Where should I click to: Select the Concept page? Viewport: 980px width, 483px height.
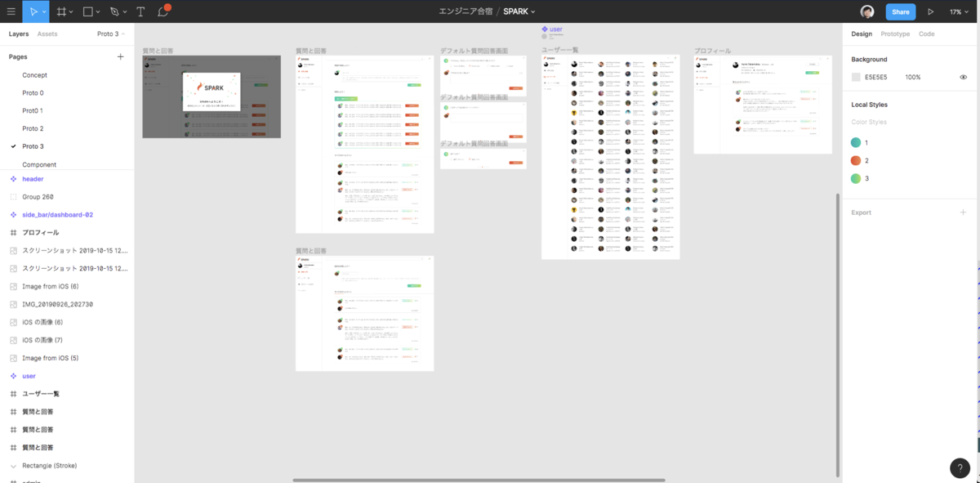(34, 75)
